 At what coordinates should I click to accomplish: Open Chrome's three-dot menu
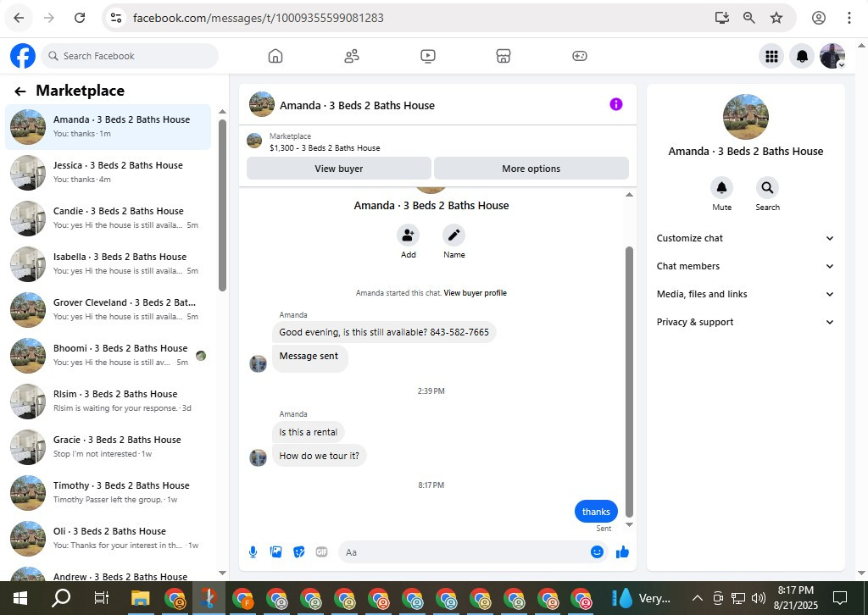click(849, 18)
